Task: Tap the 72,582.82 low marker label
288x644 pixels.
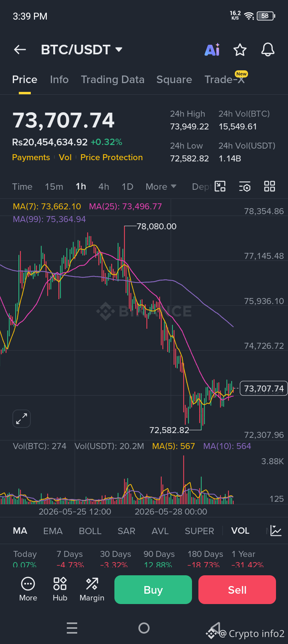Action: [x=169, y=430]
